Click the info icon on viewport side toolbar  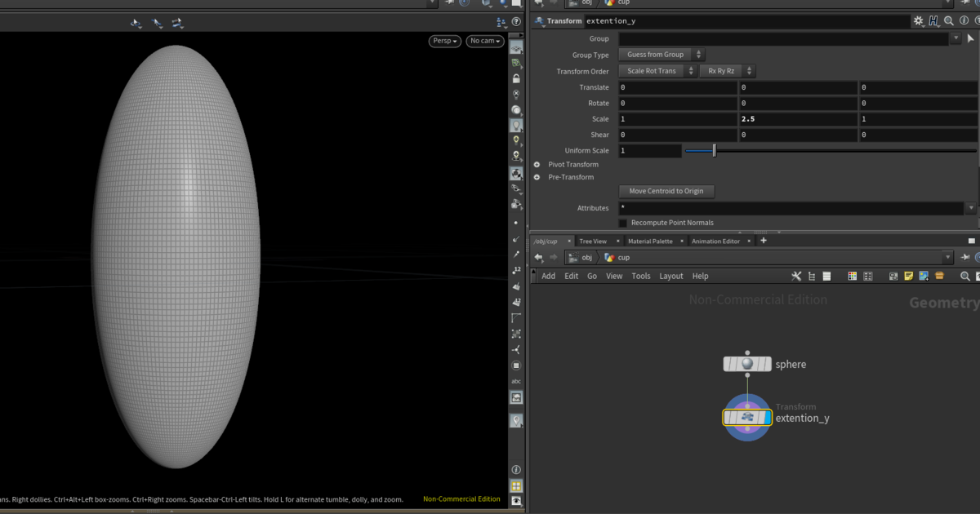point(516,471)
